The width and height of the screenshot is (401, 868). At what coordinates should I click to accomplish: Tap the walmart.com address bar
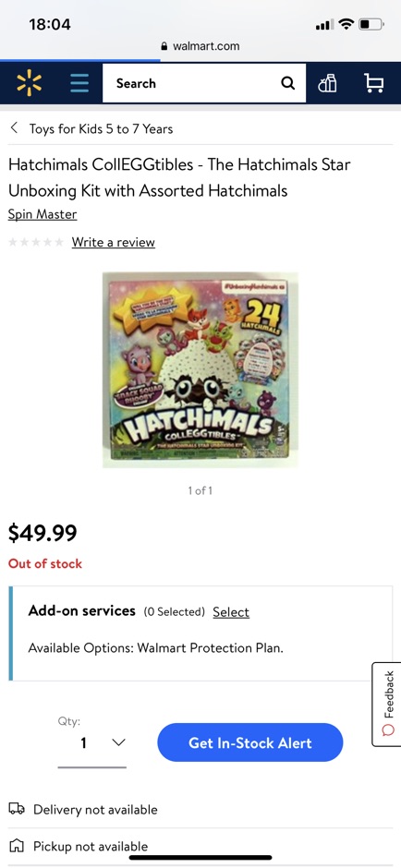click(x=200, y=46)
